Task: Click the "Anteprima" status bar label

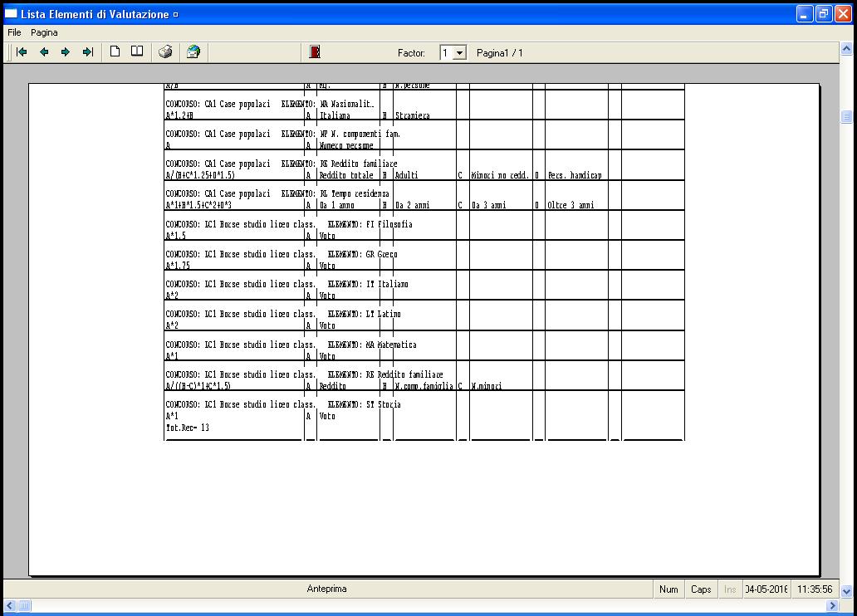Action: tap(327, 589)
